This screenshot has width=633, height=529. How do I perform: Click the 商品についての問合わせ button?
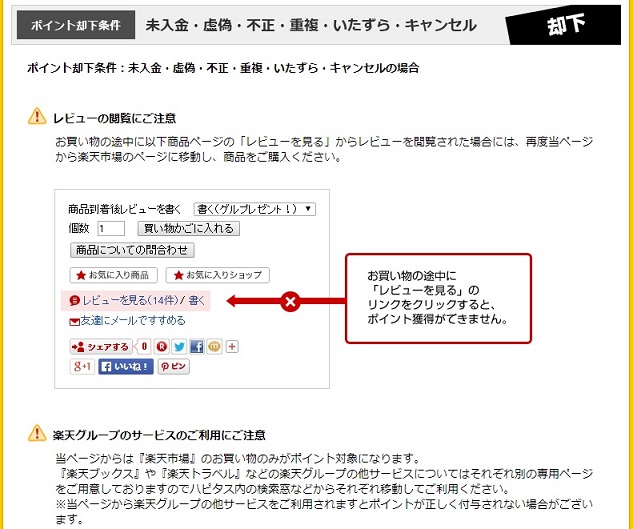tap(132, 250)
